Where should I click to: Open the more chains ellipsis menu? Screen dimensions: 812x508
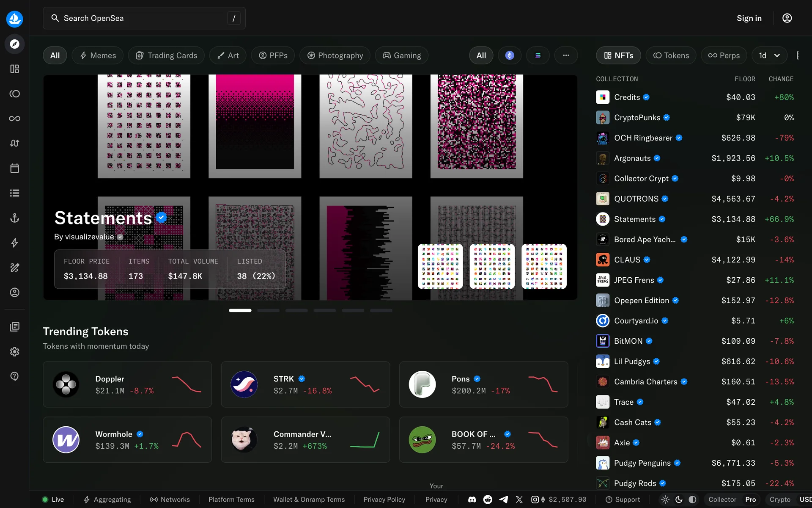click(566, 55)
